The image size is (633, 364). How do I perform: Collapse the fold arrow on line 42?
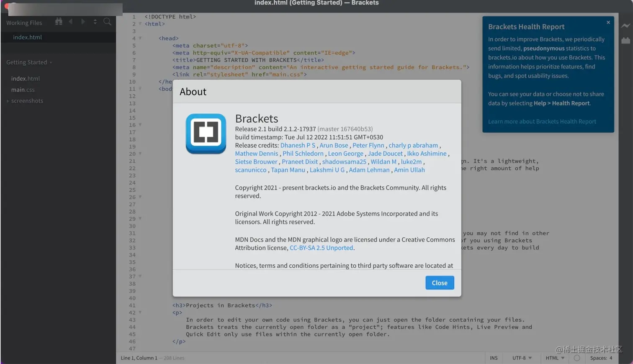click(140, 313)
